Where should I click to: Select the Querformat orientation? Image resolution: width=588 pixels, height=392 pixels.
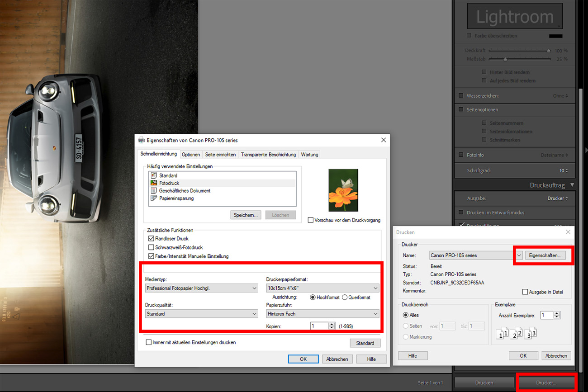click(345, 298)
